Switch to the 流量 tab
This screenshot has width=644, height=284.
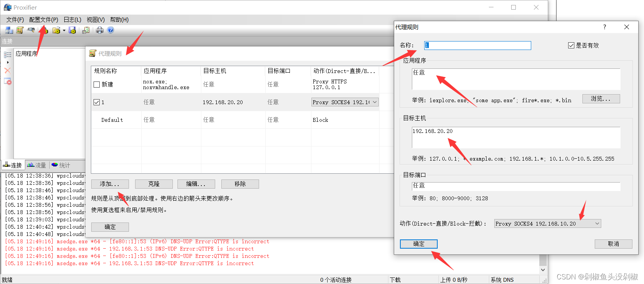[37, 165]
